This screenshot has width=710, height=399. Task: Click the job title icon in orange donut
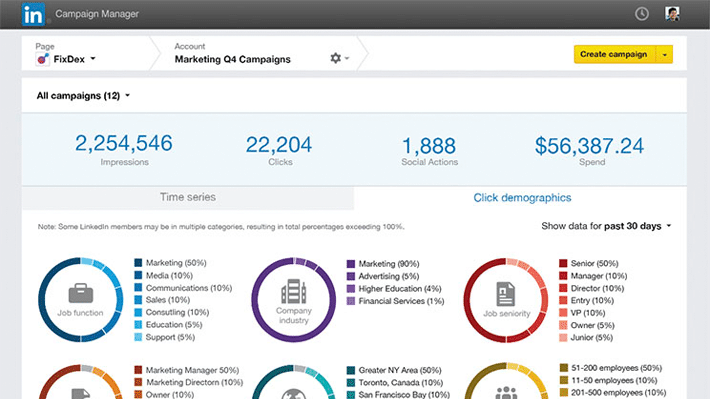tap(81, 394)
